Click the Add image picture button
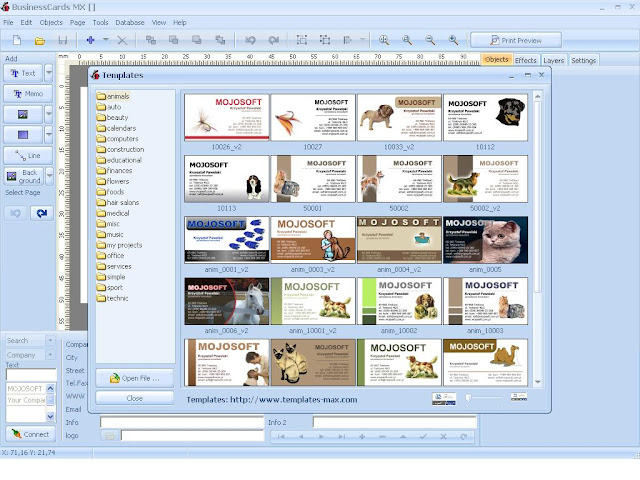 coord(23,114)
